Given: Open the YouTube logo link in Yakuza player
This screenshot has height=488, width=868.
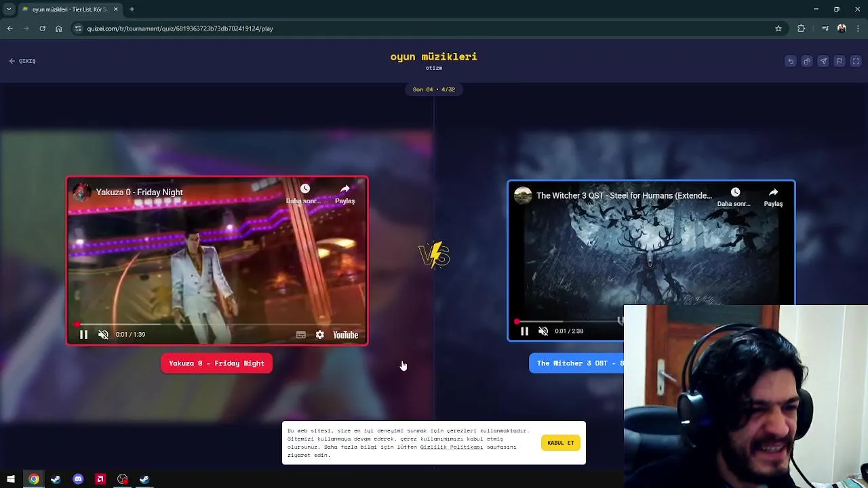Looking at the screenshot, I should tap(345, 335).
